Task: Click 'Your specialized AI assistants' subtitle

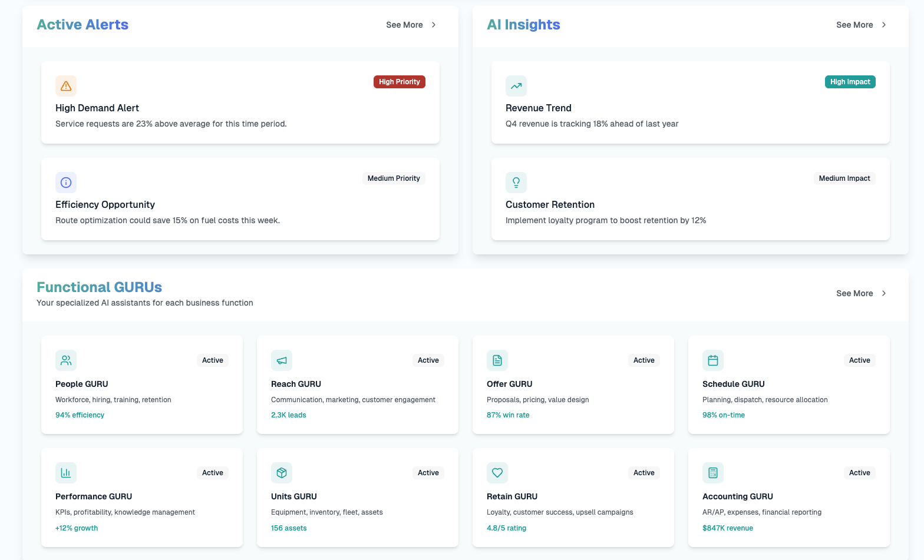Action: (145, 303)
